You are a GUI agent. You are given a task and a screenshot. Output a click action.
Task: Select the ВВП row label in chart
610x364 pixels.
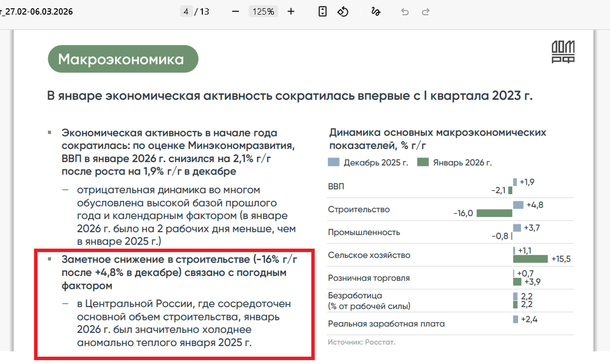(x=336, y=187)
